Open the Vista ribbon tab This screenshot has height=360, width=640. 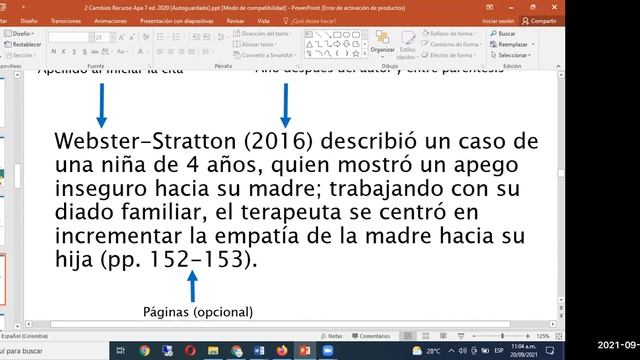point(264,21)
